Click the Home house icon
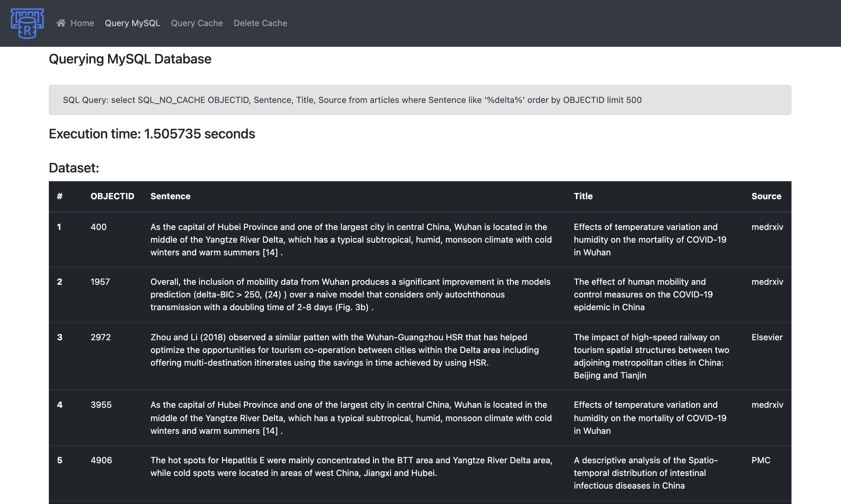The width and height of the screenshot is (841, 504). tap(61, 23)
